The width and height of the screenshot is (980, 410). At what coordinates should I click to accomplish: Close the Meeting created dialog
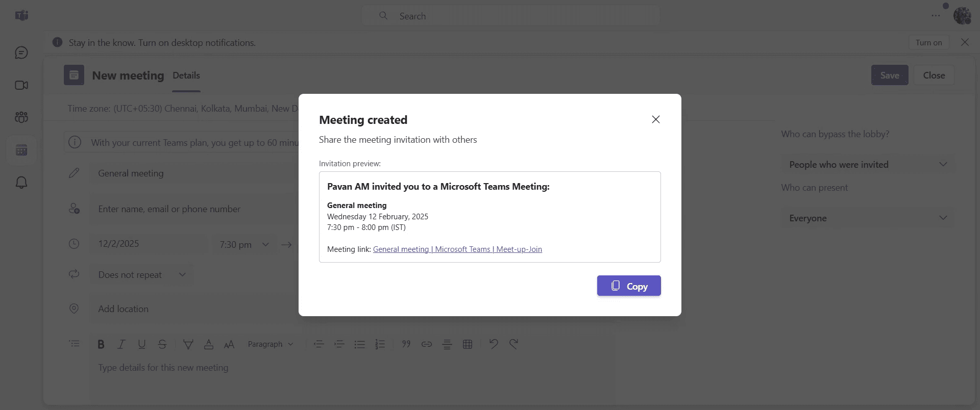[x=656, y=119]
